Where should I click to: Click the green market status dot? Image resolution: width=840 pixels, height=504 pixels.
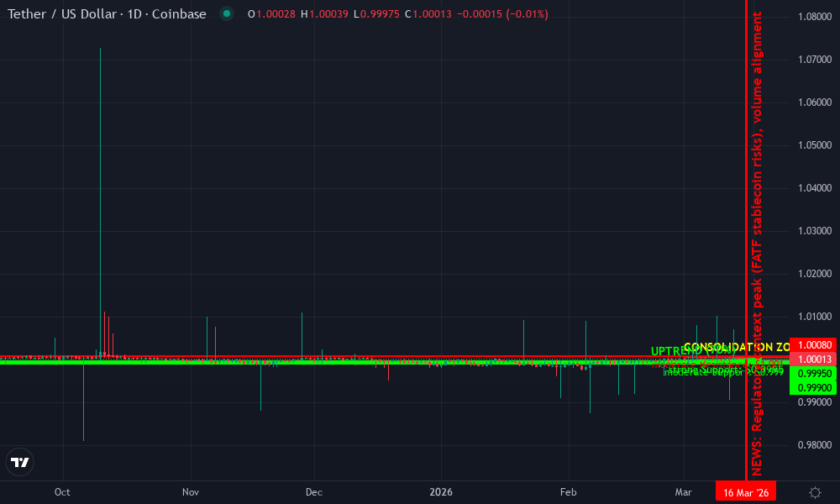point(225,14)
